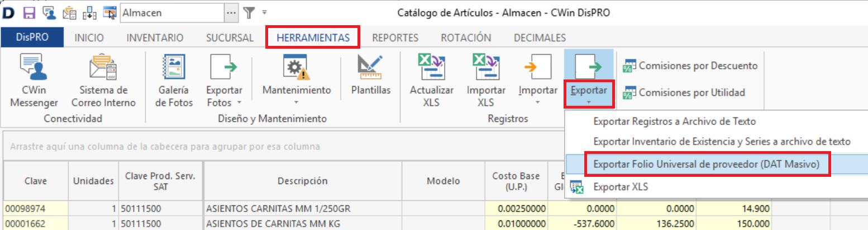Click the window selector cursor icon
Viewport: 868px width, 230px height.
tap(110, 12)
